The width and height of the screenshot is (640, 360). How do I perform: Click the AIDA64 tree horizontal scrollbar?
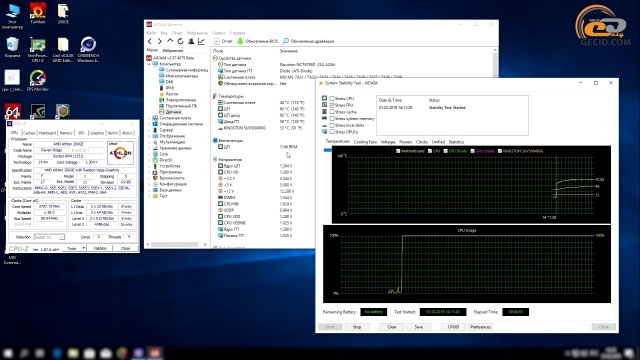176,244
